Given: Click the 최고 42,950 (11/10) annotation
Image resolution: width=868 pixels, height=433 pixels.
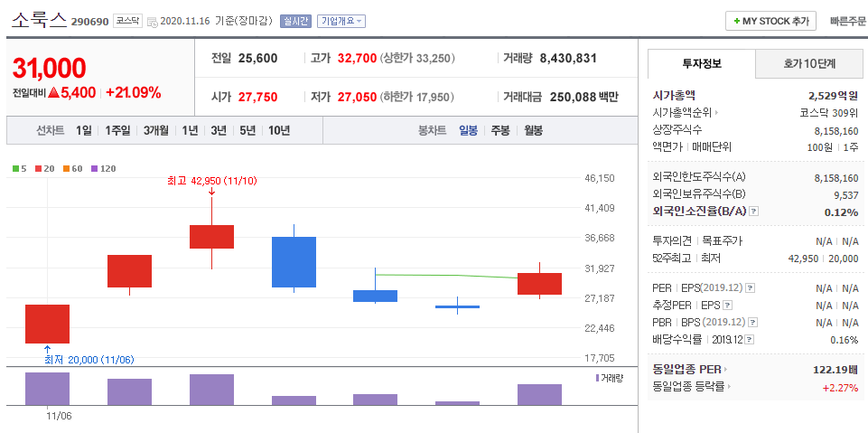Looking at the screenshot, I should click(212, 181).
